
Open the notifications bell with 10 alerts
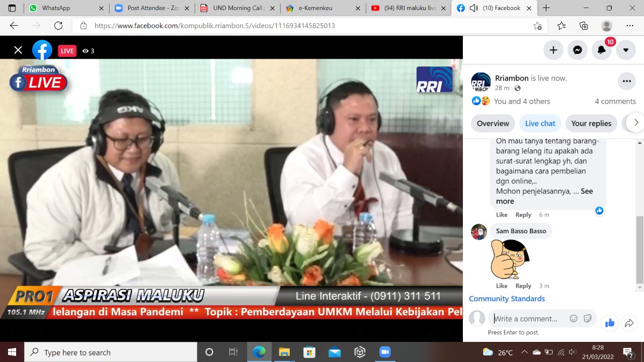(x=601, y=50)
